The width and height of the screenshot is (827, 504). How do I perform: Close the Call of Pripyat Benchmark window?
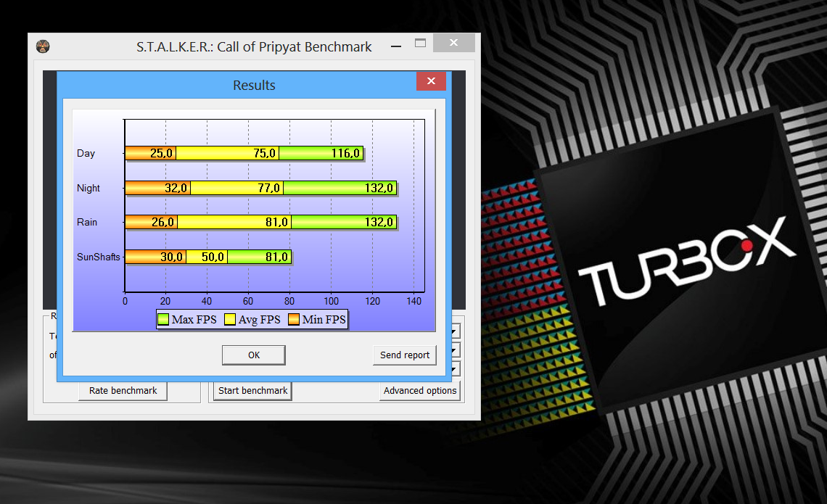pyautogui.click(x=453, y=43)
